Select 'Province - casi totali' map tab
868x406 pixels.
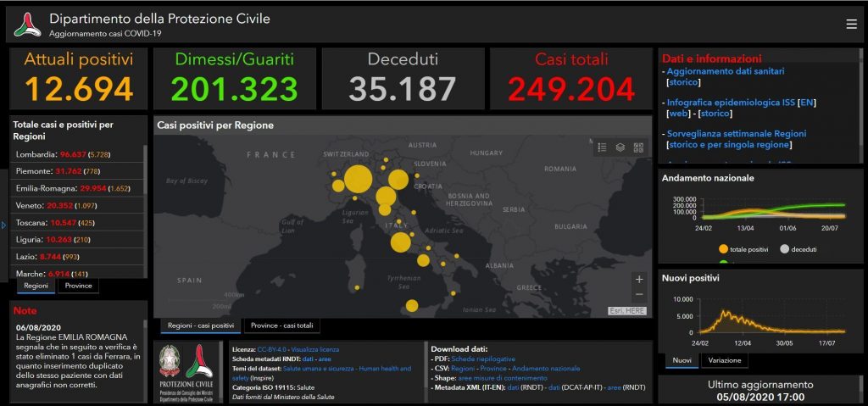281,325
